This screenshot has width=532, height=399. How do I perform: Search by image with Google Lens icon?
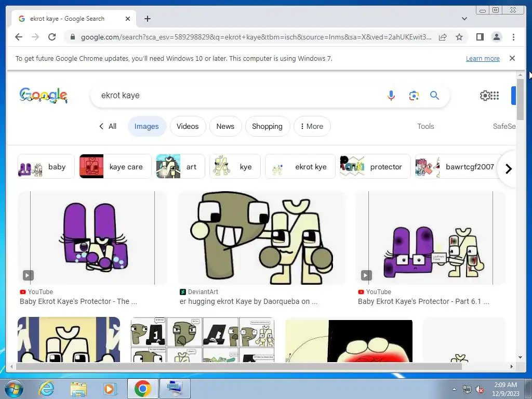point(414,96)
